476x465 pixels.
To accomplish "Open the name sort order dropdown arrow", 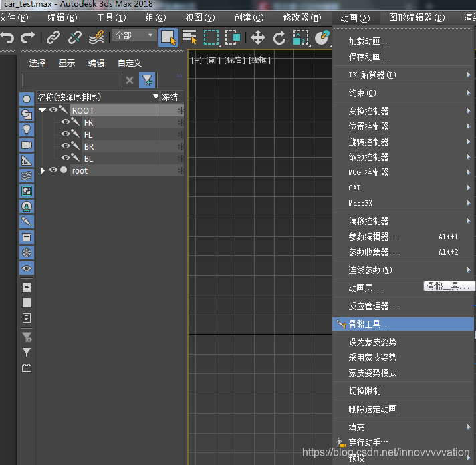I will 156,97.
